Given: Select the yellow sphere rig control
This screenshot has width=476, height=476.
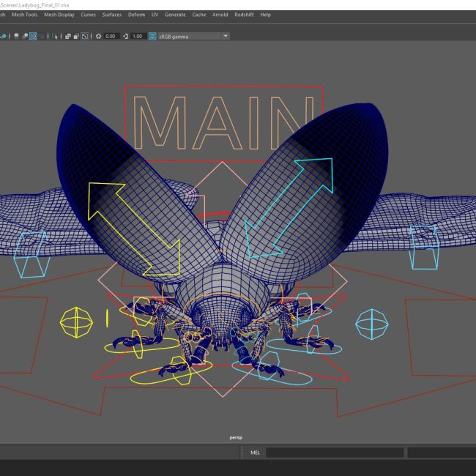Looking at the screenshot, I should point(76,323).
